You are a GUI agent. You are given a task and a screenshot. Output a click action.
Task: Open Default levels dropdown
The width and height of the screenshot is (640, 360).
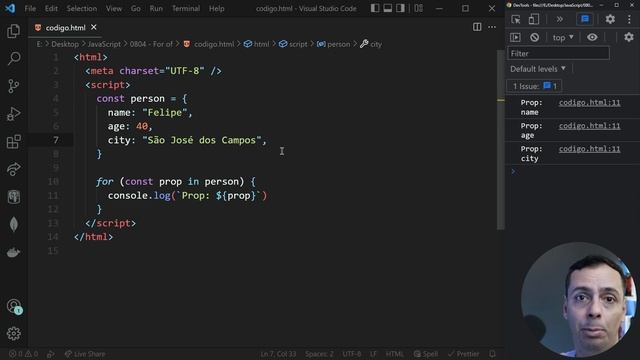(538, 69)
